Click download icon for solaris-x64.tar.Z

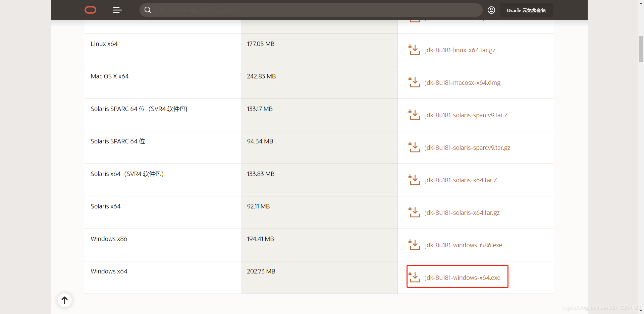click(x=414, y=180)
